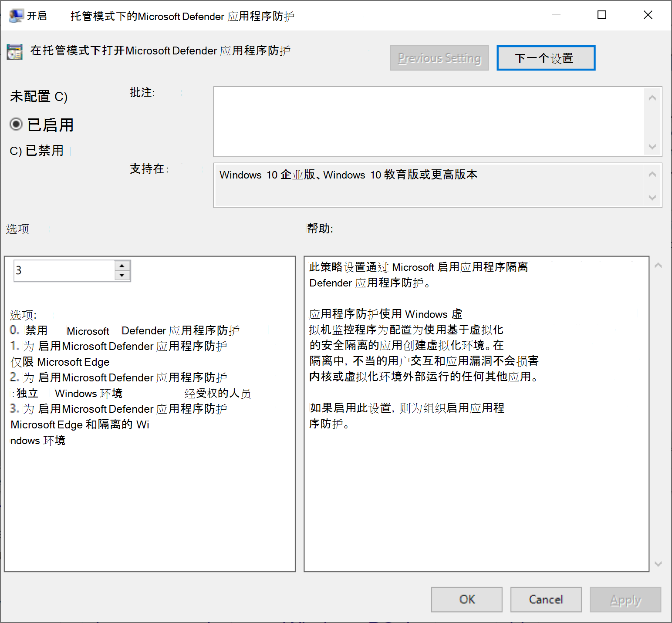This screenshot has width=672, height=623.
Task: Click option text '仅限 Microsoft Edge'
Action: [x=60, y=362]
